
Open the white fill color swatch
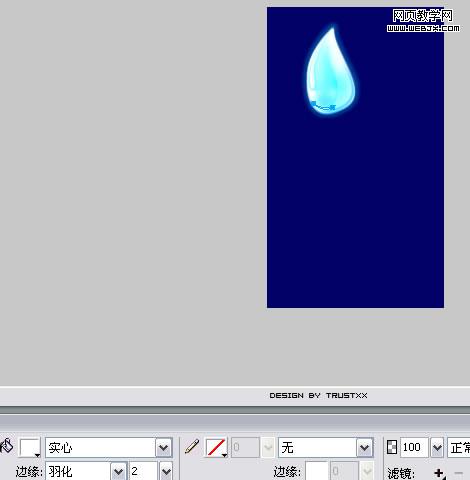click(30, 447)
